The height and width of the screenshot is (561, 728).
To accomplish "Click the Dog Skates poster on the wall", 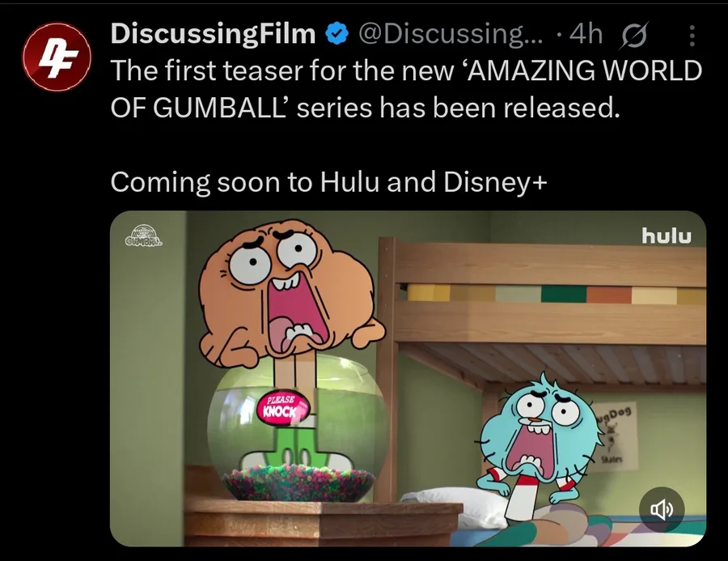I will 616,439.
